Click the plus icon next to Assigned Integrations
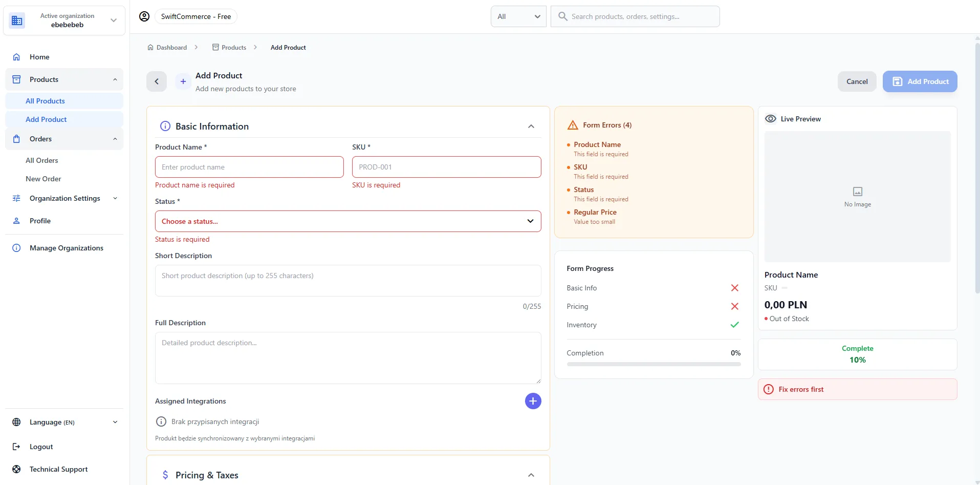 pos(533,401)
